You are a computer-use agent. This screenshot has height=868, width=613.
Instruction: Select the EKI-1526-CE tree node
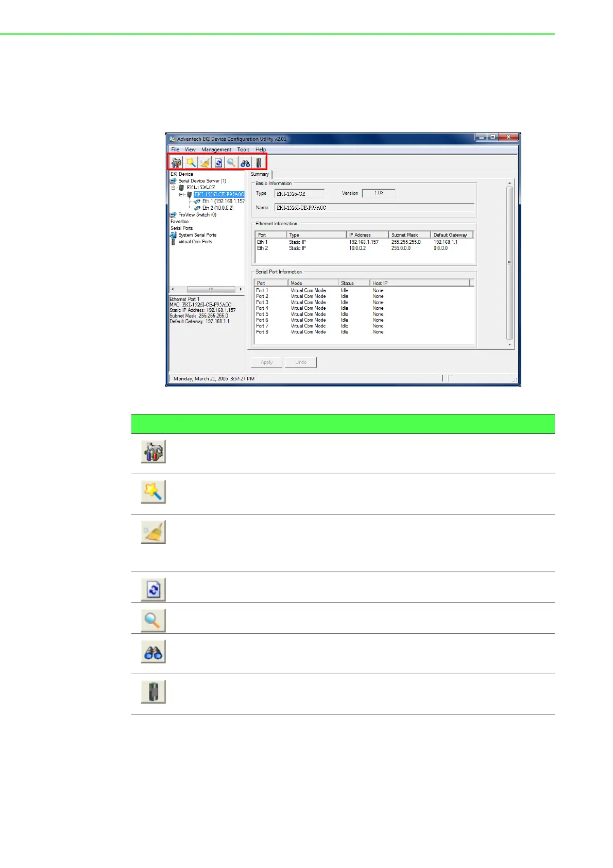pos(201,188)
